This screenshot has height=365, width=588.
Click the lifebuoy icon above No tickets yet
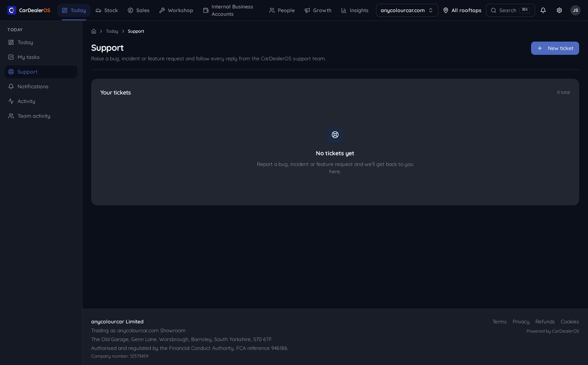coord(335,135)
